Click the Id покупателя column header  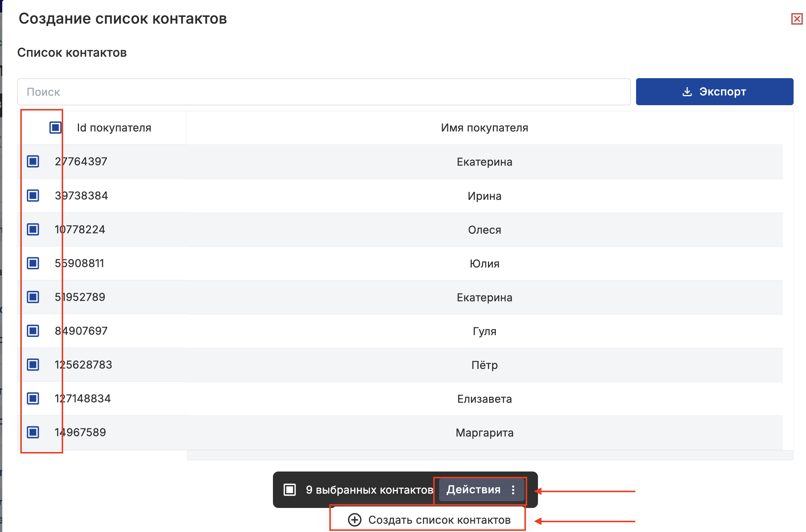[114, 128]
